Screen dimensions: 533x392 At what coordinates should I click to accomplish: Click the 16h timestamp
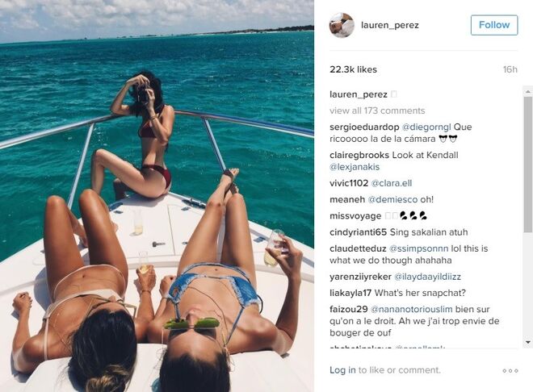tap(510, 69)
